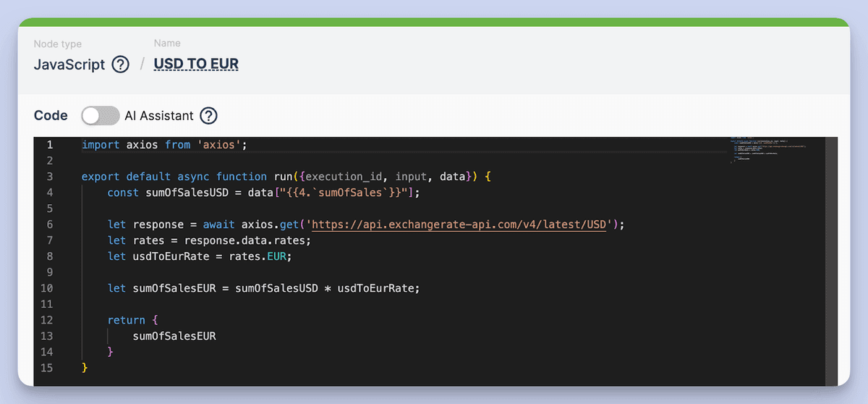Click sumOfSalesEUR on line 13

(x=174, y=336)
